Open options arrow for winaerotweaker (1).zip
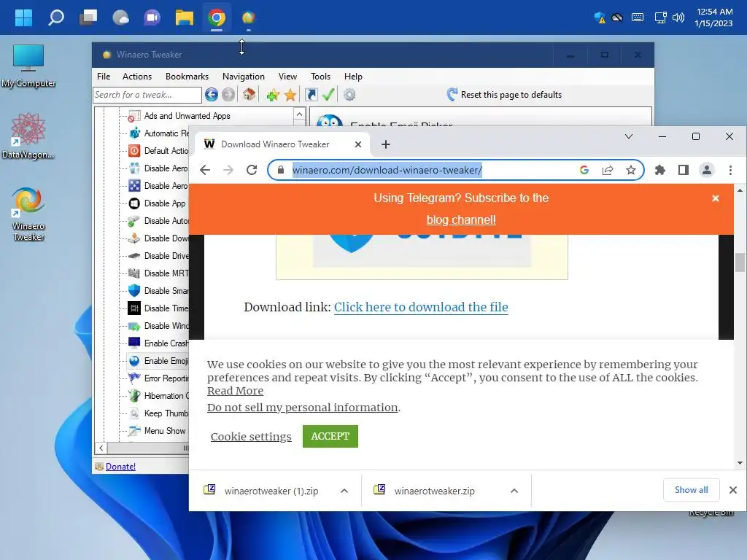Image resolution: width=747 pixels, height=560 pixels. [344, 491]
